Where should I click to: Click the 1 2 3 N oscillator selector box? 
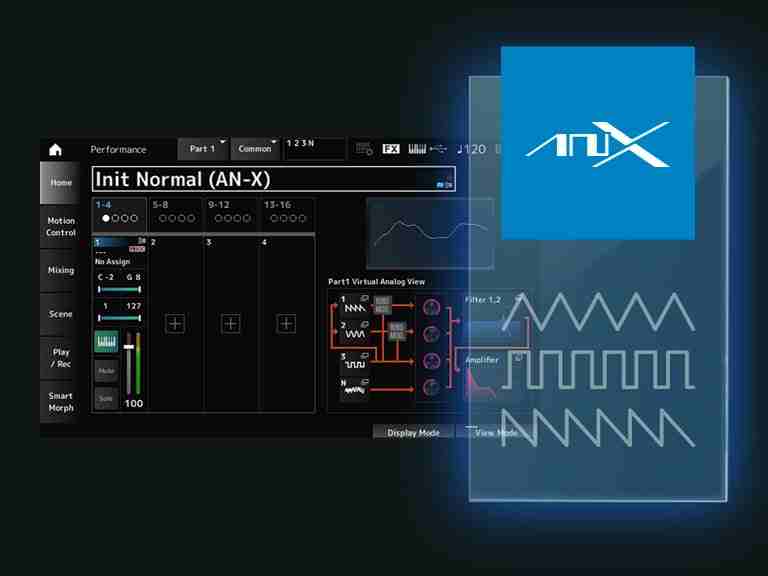point(314,148)
